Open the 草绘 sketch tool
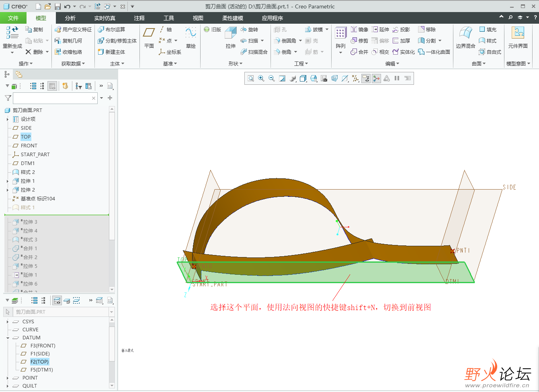Screen dimensions: 539x392 tap(191, 33)
